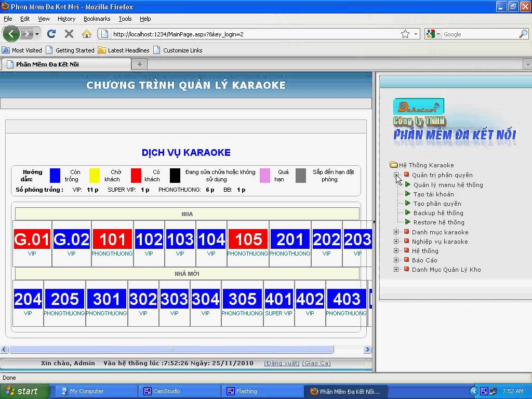Click the Hệ Thống Karaoke folder icon

coord(393,165)
